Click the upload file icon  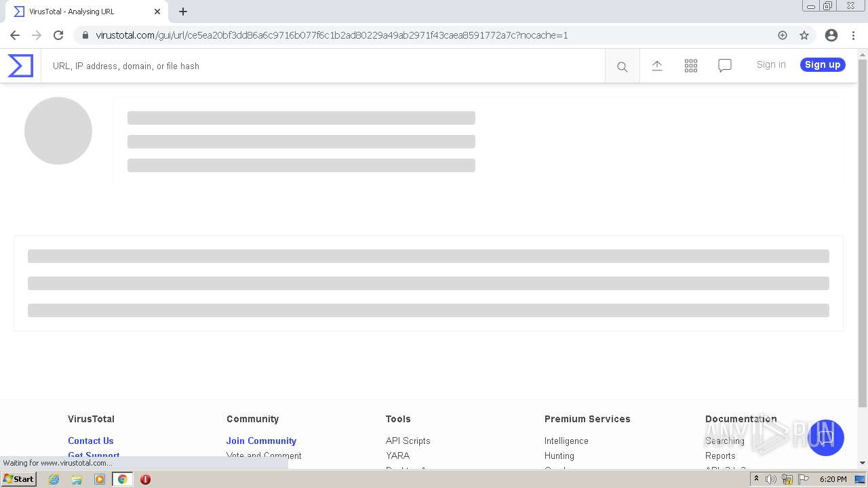point(657,66)
